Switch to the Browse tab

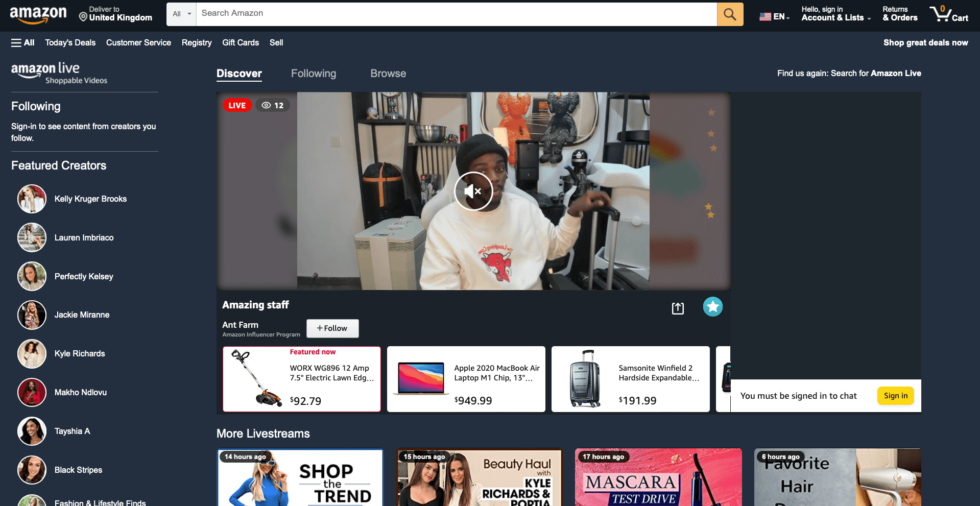coord(388,74)
